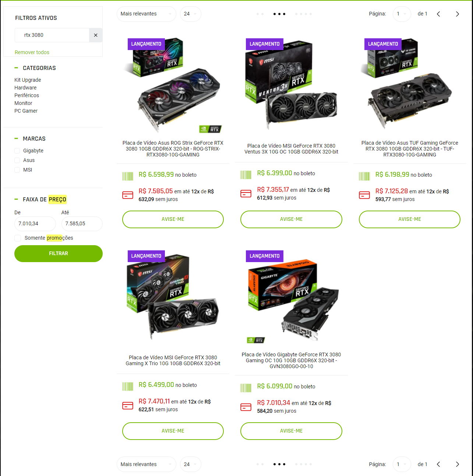This screenshot has width=473, height=476.
Task: Check the Gigabyte brand checkbox
Action: pos(17,151)
